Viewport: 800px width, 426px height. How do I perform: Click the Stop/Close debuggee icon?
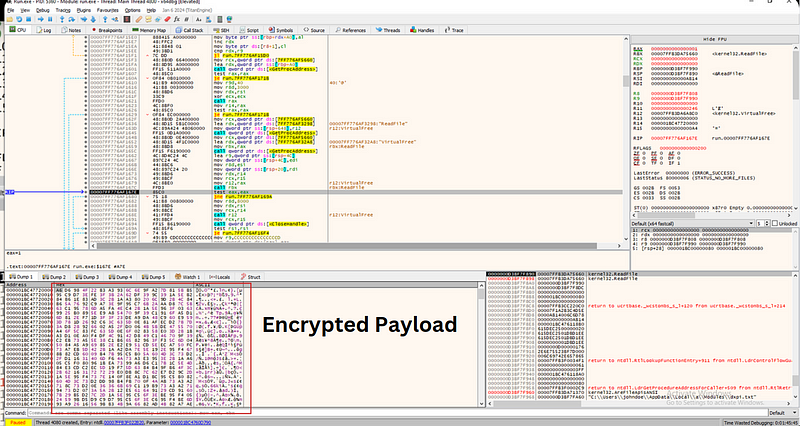(29, 19)
